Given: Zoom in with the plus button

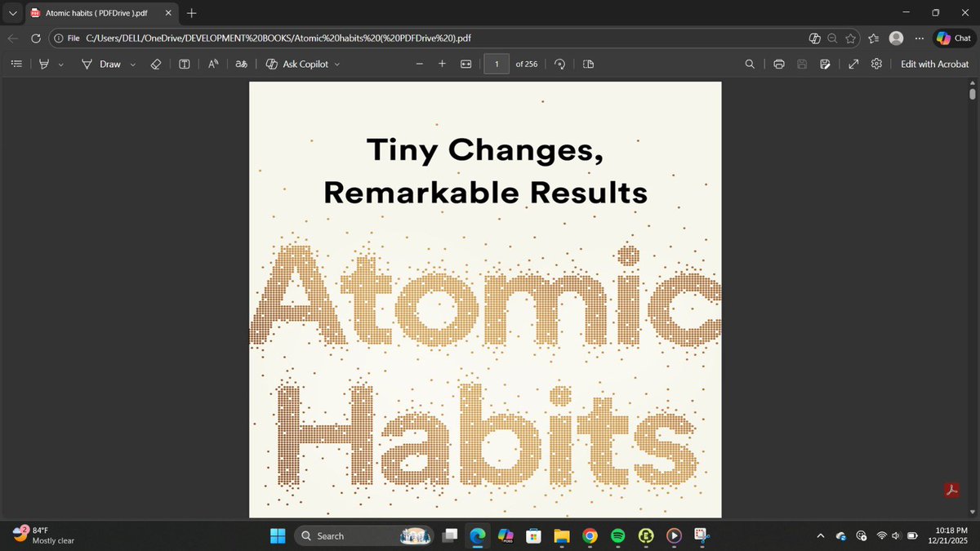Looking at the screenshot, I should point(442,64).
